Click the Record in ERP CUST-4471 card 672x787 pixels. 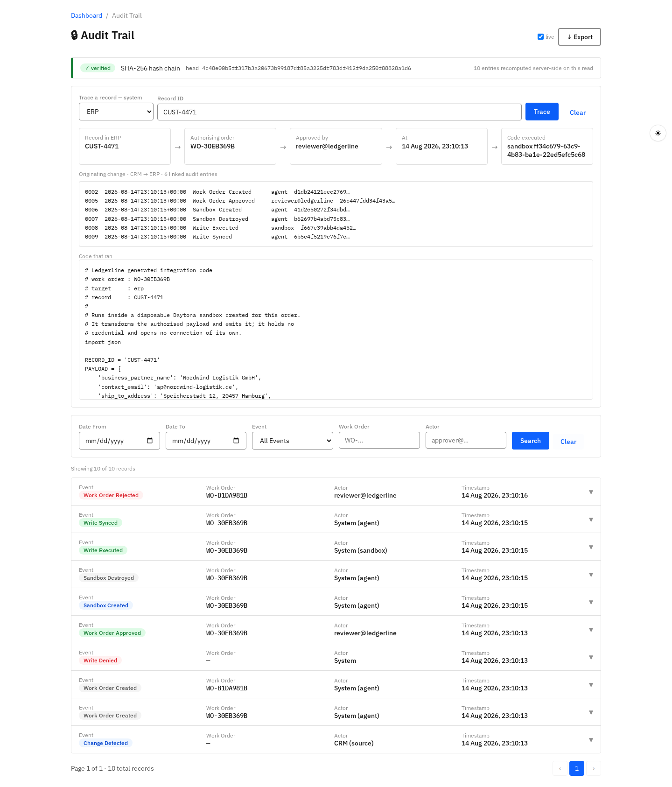(125, 146)
